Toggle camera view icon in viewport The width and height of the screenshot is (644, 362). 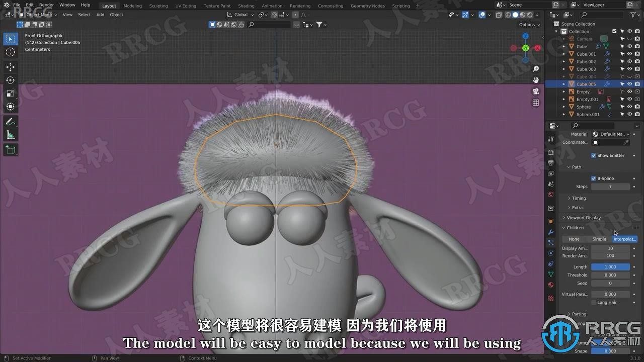(536, 91)
